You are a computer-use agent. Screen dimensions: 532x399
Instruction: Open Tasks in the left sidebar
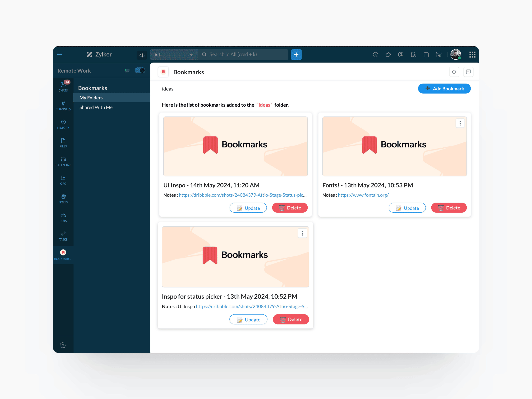coord(63,236)
